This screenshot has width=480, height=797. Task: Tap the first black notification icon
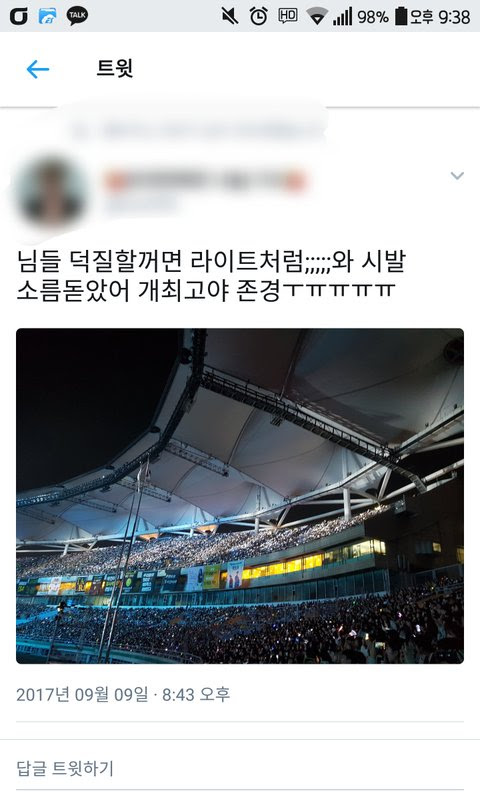tap(19, 16)
